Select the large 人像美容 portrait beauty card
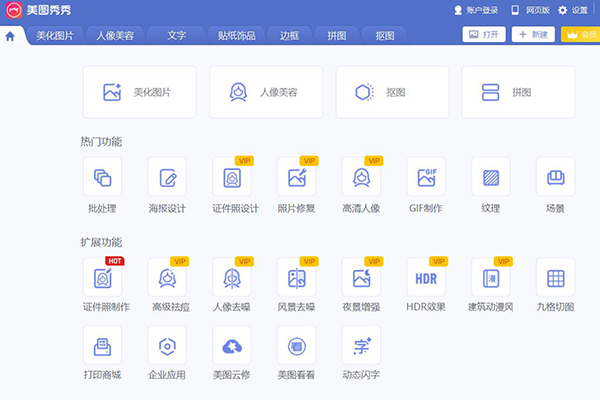 click(x=266, y=92)
